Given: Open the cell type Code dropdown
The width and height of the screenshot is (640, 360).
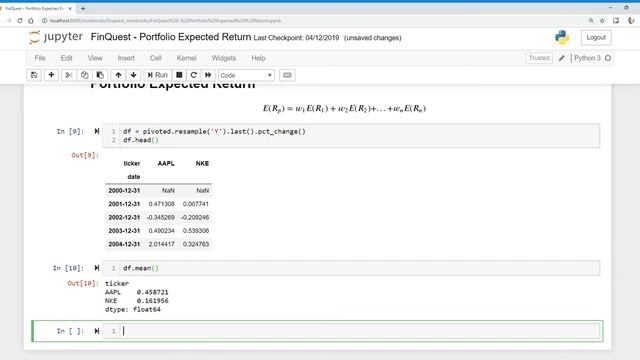Looking at the screenshot, I should [246, 76].
